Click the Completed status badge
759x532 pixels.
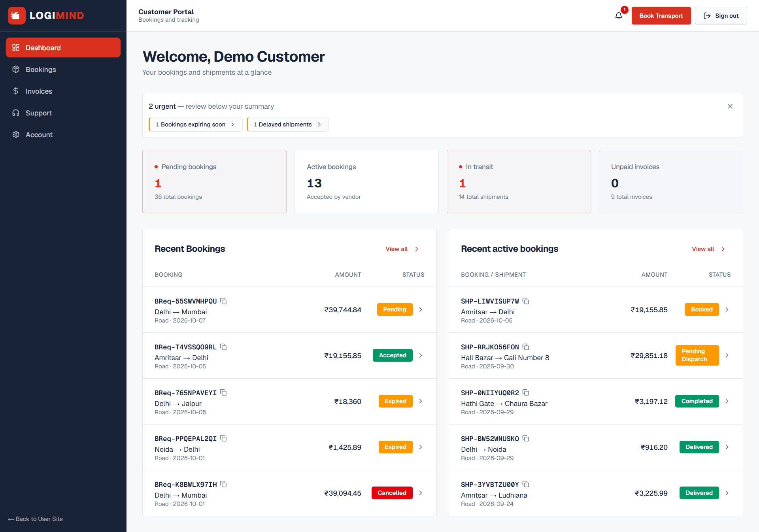[697, 401]
